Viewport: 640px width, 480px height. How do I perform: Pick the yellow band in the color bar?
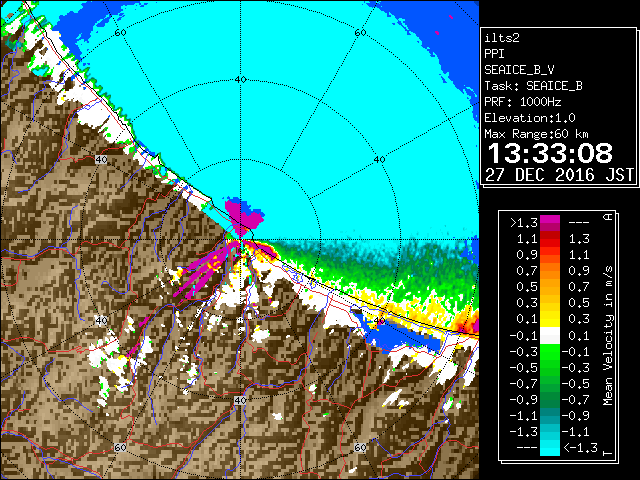[550, 318]
